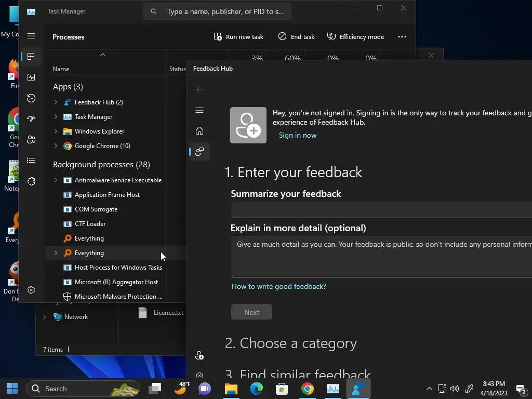Screen dimensions: 532x399
Task: Open the three-dot more options menu in Task Manager
Action: [402, 37]
